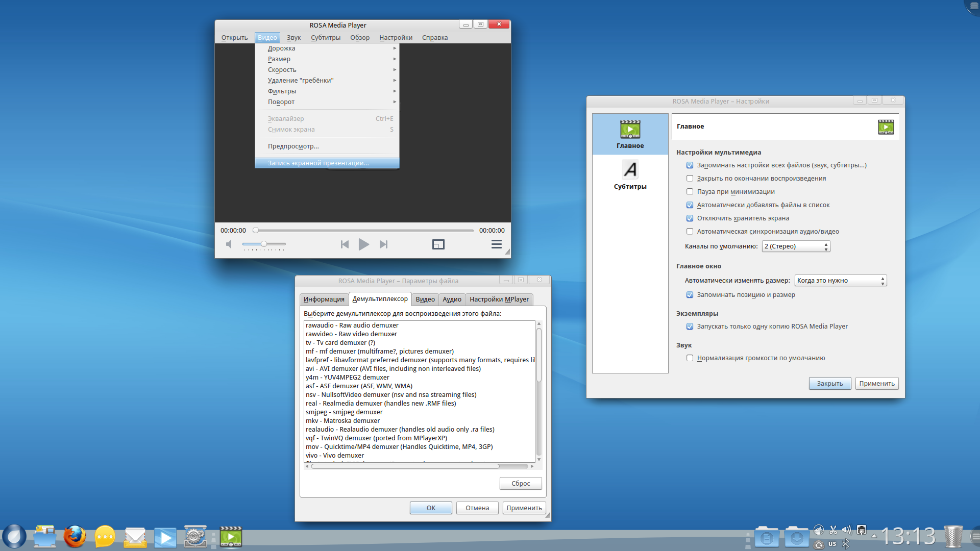
Task: Open the playlist menu icon in player
Action: pyautogui.click(x=496, y=244)
